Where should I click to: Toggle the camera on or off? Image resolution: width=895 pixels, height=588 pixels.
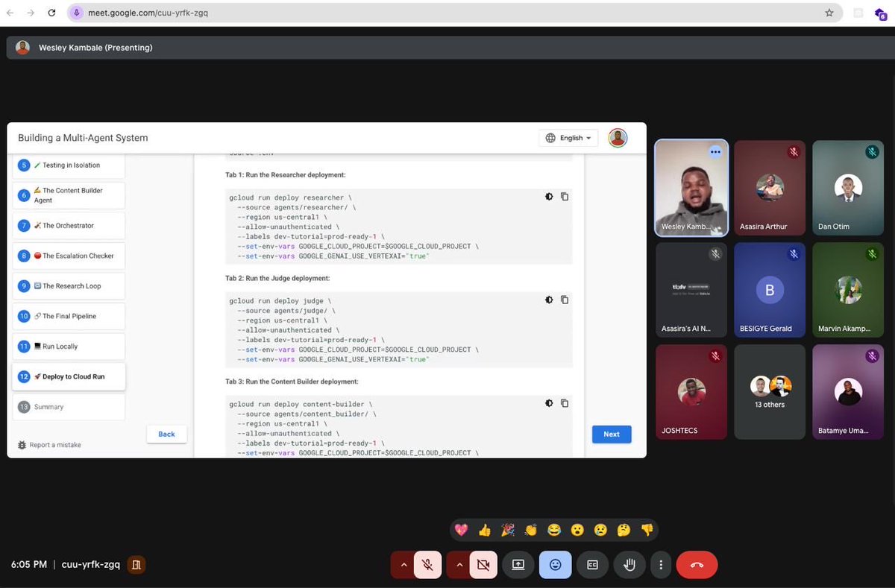coord(483,565)
